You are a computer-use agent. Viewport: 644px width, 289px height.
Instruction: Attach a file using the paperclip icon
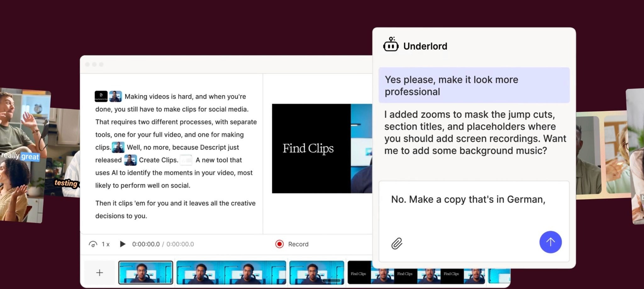397,243
